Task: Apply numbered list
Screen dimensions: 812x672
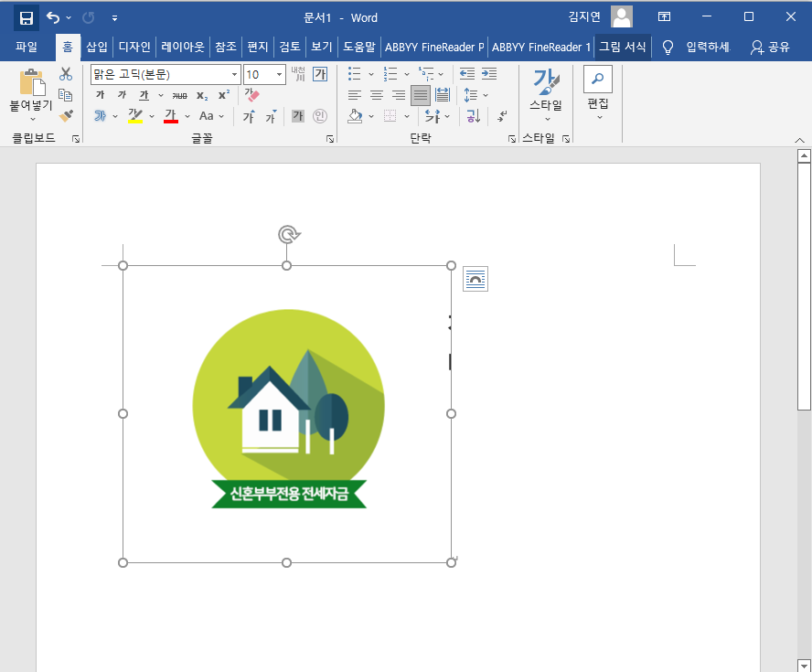Action: (390, 74)
